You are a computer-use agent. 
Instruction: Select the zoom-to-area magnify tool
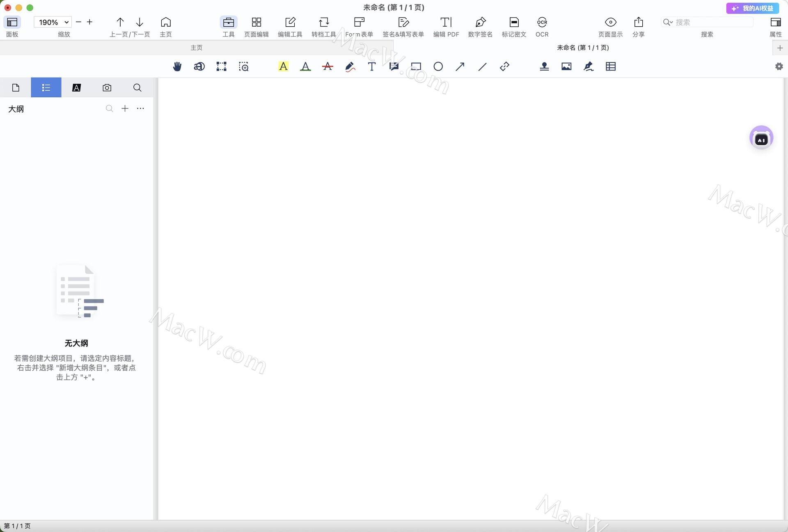[x=244, y=66]
